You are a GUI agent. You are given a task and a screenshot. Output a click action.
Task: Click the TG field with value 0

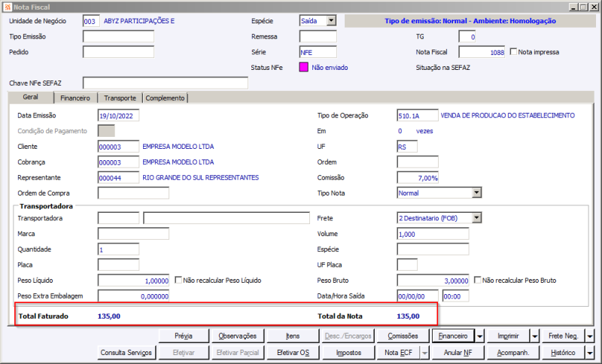tap(467, 36)
